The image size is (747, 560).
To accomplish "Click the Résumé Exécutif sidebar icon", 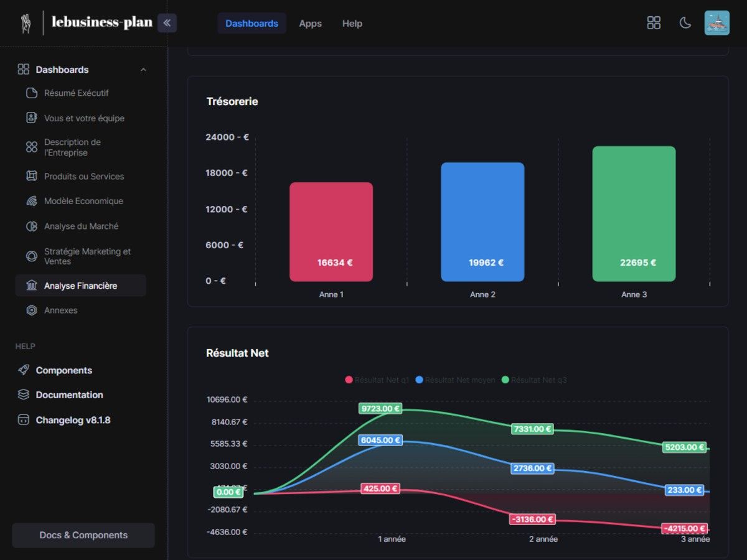I will (31, 93).
